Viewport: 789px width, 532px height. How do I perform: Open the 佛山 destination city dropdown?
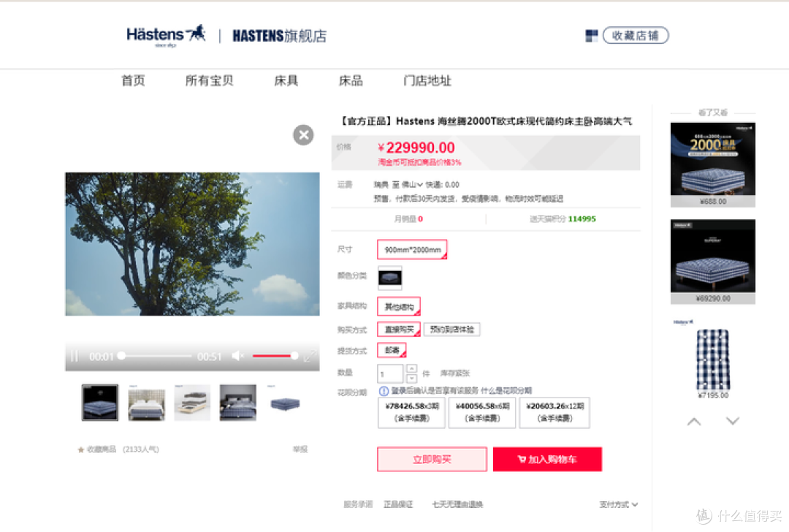tap(411, 185)
